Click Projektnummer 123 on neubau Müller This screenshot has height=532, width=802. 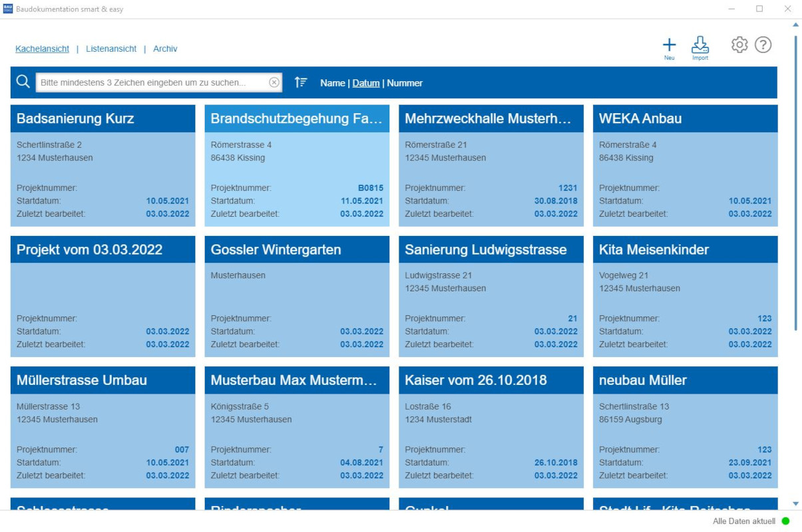coord(764,450)
